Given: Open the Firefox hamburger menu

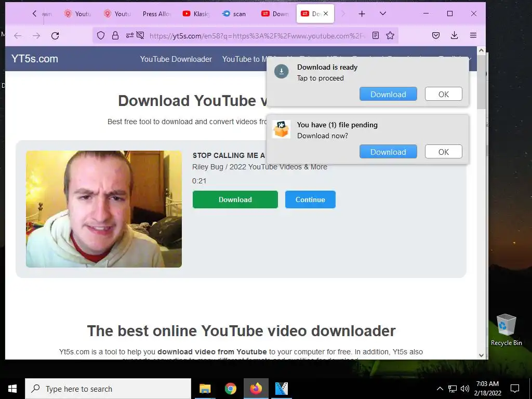Looking at the screenshot, I should tap(473, 35).
